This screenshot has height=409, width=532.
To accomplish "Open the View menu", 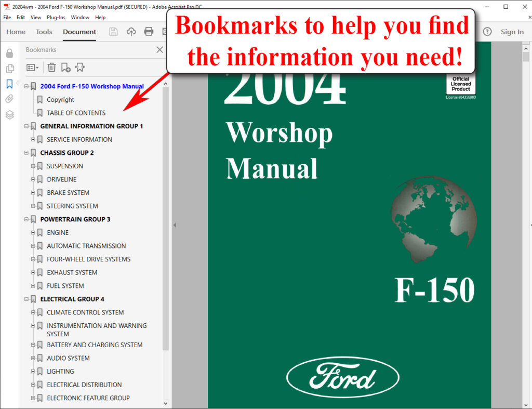I will (x=36, y=17).
